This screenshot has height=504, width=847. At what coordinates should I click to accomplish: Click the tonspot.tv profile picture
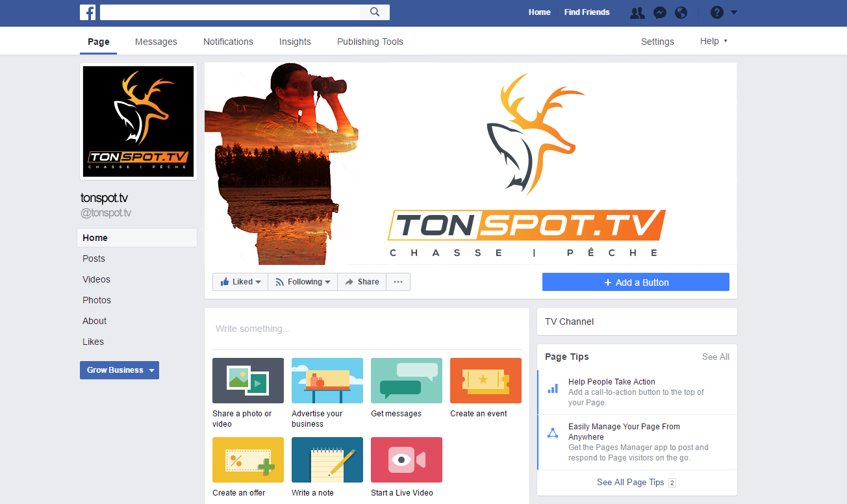click(138, 121)
